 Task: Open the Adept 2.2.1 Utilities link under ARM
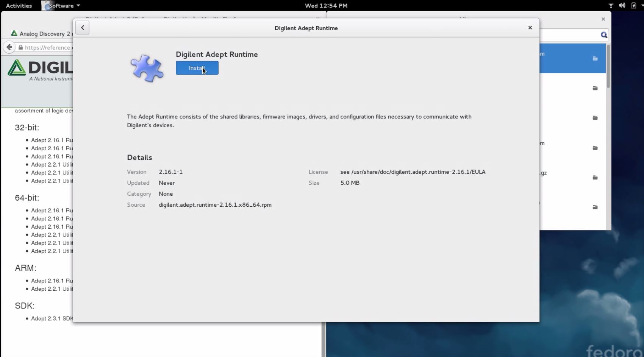52,289
